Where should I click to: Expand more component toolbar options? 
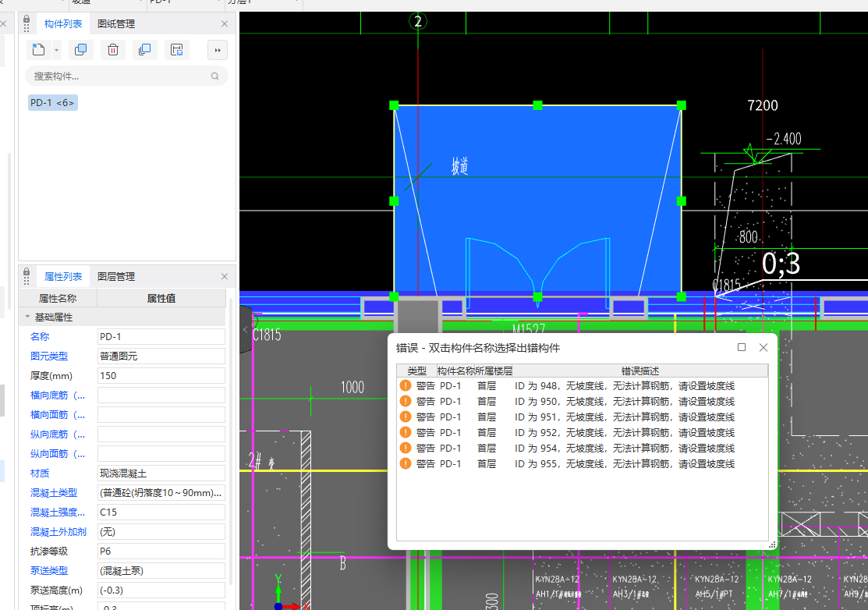coord(218,51)
